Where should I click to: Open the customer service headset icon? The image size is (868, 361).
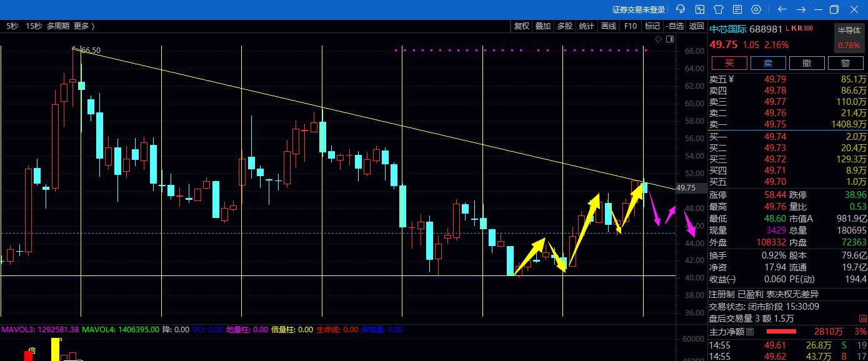pyautogui.click(x=681, y=9)
